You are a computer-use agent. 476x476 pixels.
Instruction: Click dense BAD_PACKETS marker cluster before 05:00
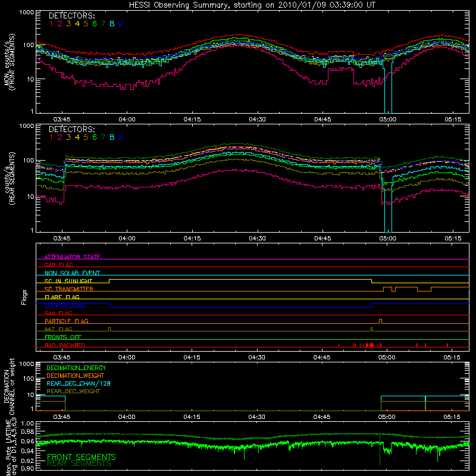(x=369, y=345)
